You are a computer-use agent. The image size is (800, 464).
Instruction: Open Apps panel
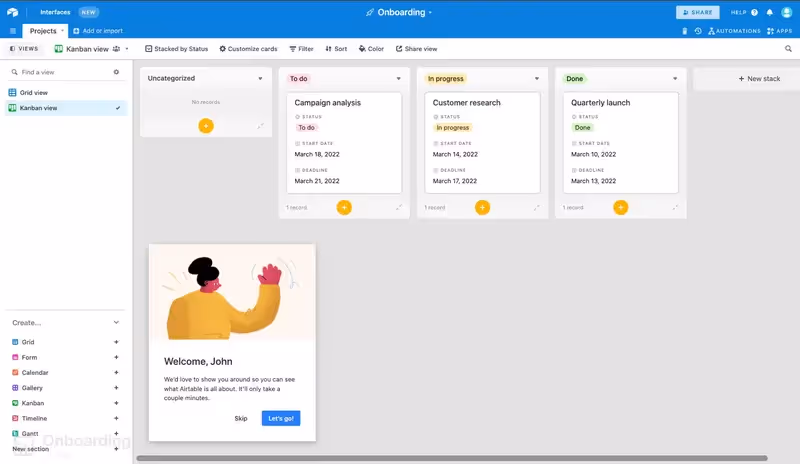780,31
